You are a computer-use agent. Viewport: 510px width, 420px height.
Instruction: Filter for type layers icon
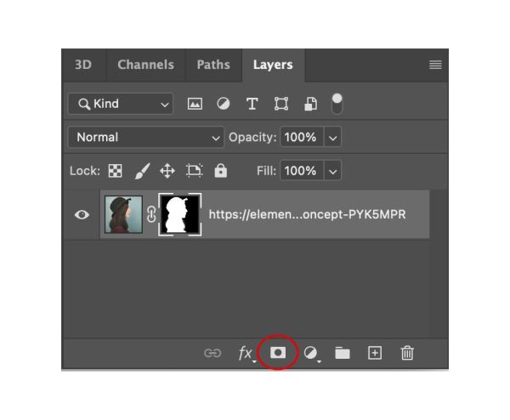pyautogui.click(x=252, y=104)
